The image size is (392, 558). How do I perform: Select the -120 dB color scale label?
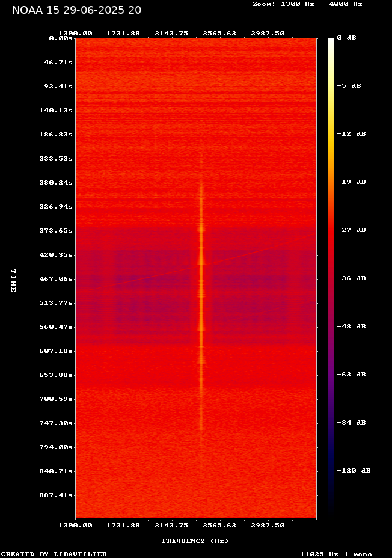354,471
